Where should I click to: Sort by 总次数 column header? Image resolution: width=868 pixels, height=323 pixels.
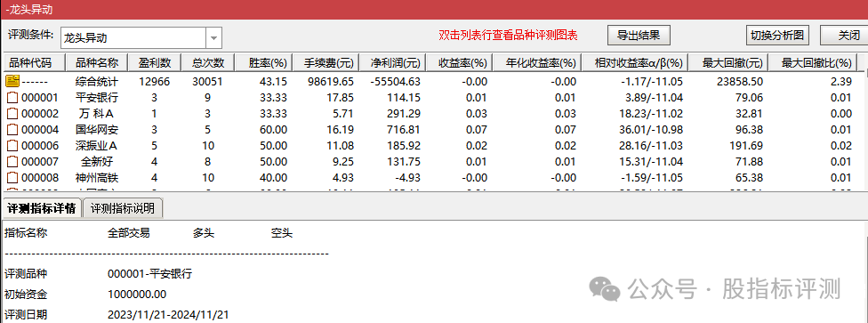pyautogui.click(x=207, y=62)
